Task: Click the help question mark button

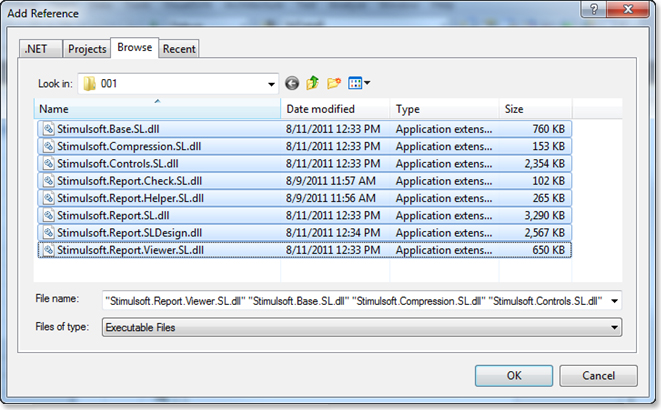Action: click(x=594, y=9)
